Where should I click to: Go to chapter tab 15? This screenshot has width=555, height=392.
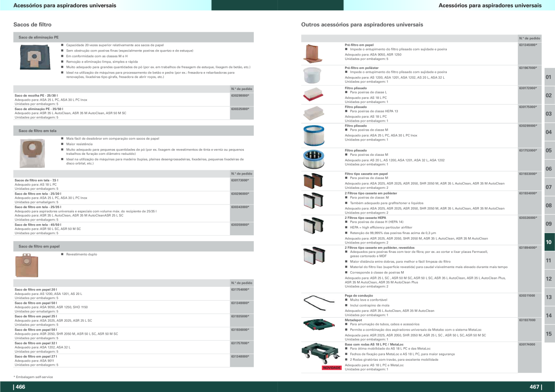549,334
